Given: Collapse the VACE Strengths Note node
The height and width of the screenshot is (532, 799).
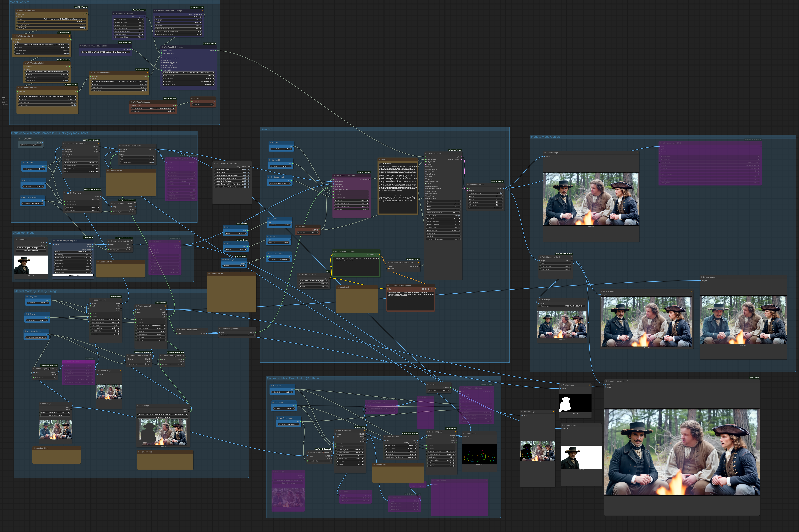Looking at the screenshot, I should 379,159.
